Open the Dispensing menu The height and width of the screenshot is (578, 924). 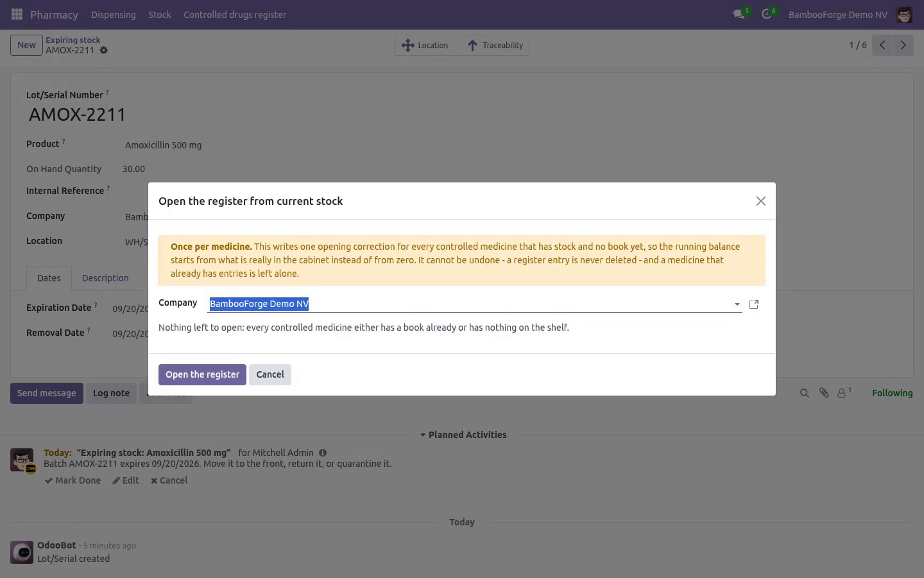pyautogui.click(x=114, y=15)
